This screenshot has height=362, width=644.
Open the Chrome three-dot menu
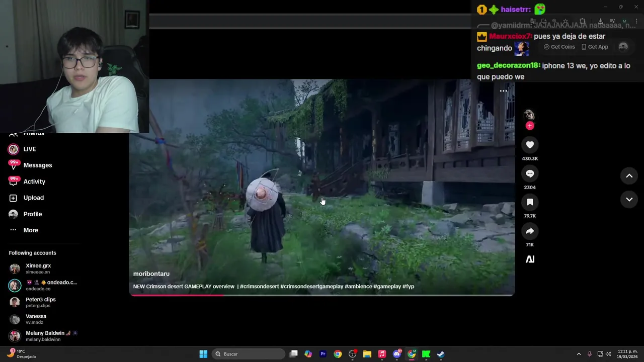(x=636, y=21)
